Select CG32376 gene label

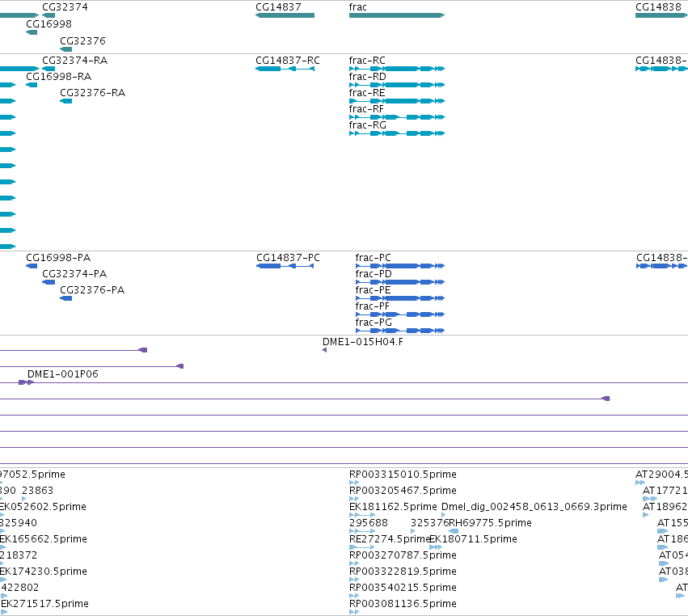[83, 40]
